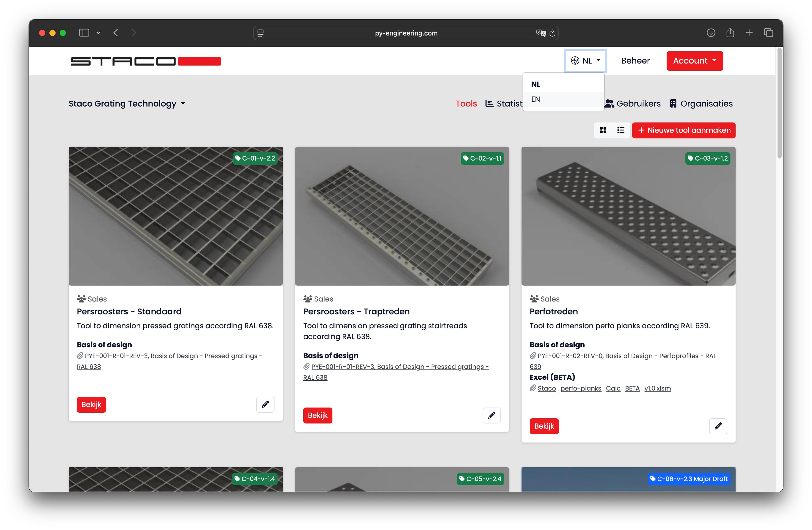The image size is (812, 530).
Task: Click Safari translate icon in address bar
Action: (541, 33)
